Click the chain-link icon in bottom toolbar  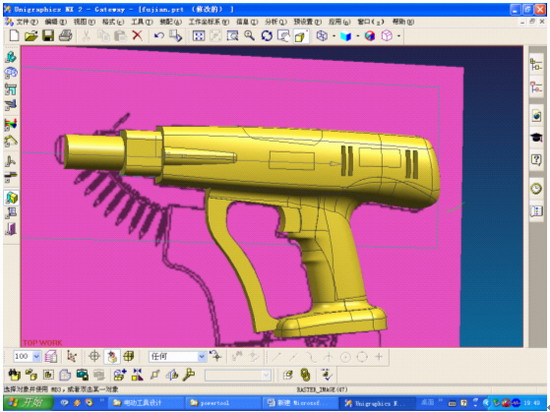[305, 375]
